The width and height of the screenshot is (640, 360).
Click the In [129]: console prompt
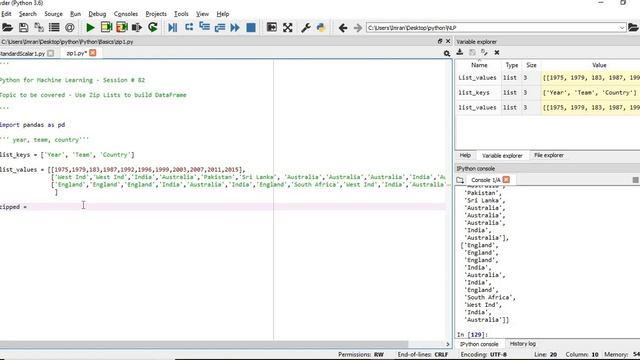[x=472, y=335]
